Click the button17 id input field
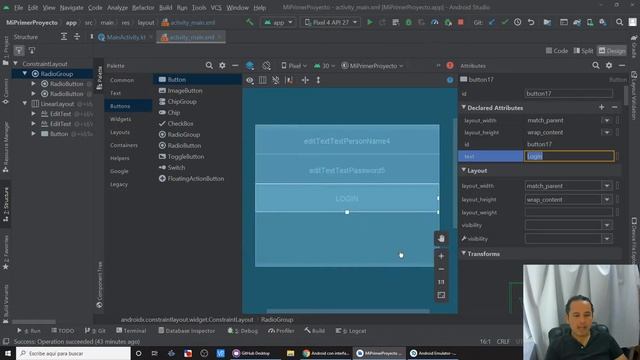Image resolution: width=640 pixels, height=360 pixels. [569, 93]
